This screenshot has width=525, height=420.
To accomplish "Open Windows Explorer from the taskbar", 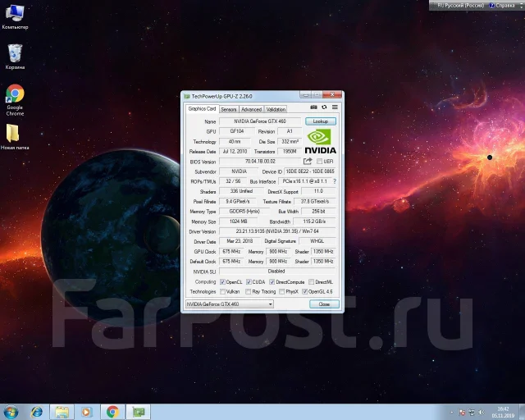I will point(62,412).
